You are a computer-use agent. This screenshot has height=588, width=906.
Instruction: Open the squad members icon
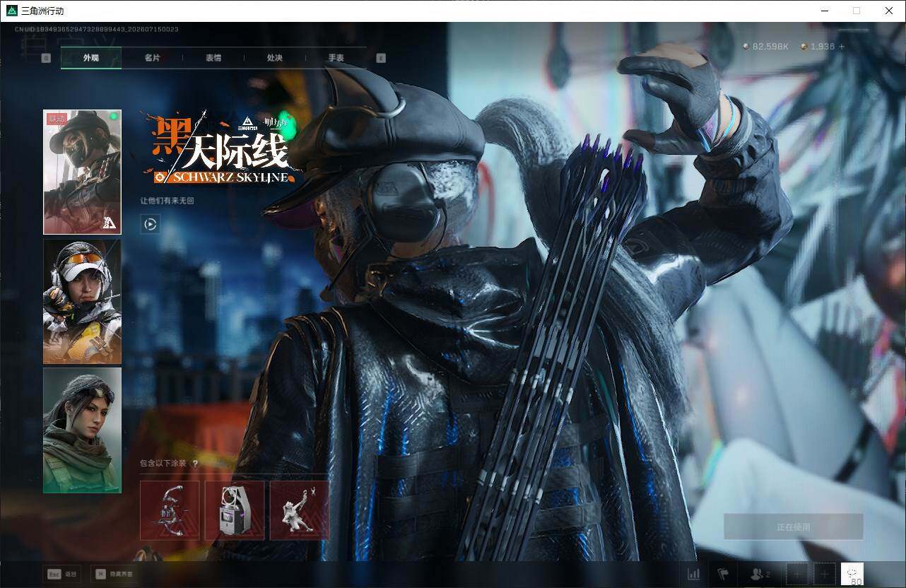(760, 574)
